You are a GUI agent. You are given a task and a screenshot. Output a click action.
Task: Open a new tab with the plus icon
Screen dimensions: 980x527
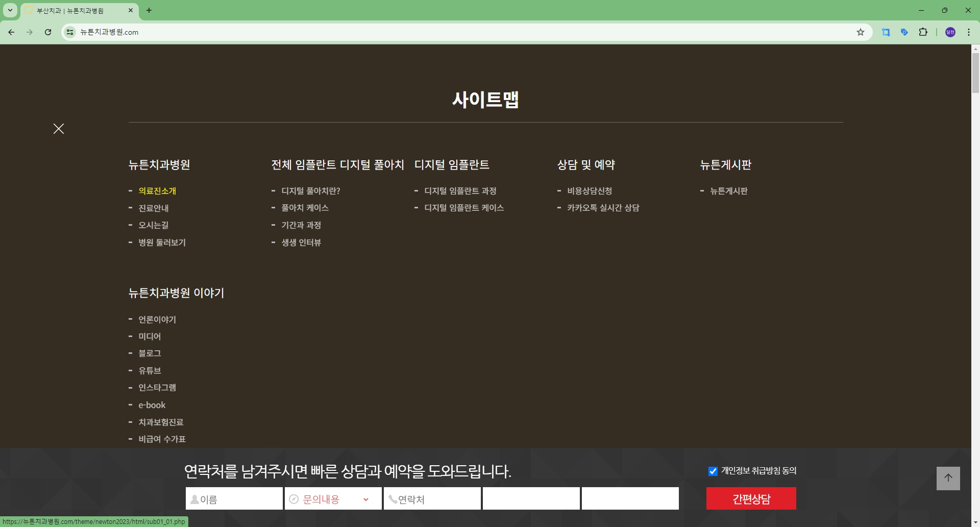click(149, 10)
